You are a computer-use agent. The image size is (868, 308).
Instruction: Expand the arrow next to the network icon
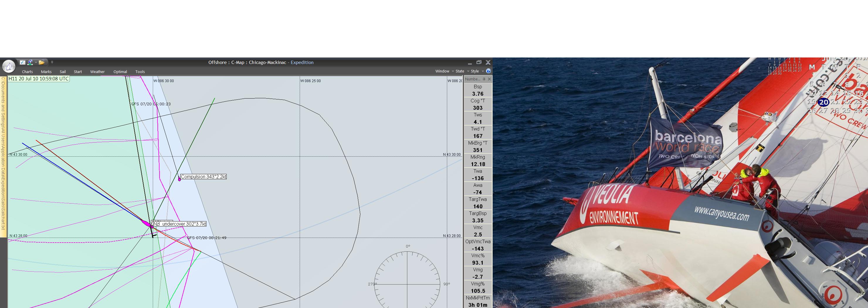pos(36,62)
